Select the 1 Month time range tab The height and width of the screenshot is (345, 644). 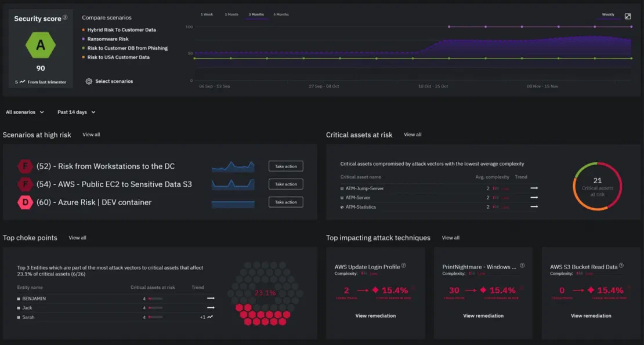click(231, 14)
